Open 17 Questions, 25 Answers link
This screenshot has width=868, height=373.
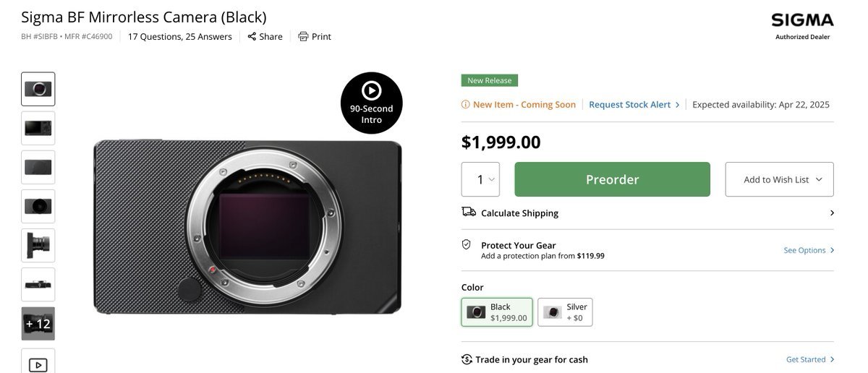pos(180,36)
